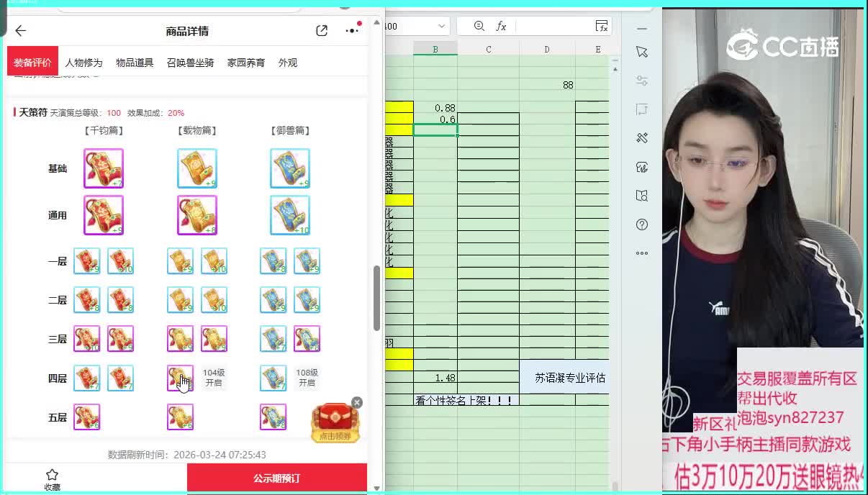Click the 通用 载物篇 gold scroll +8
868x495 pixels.
(197, 215)
